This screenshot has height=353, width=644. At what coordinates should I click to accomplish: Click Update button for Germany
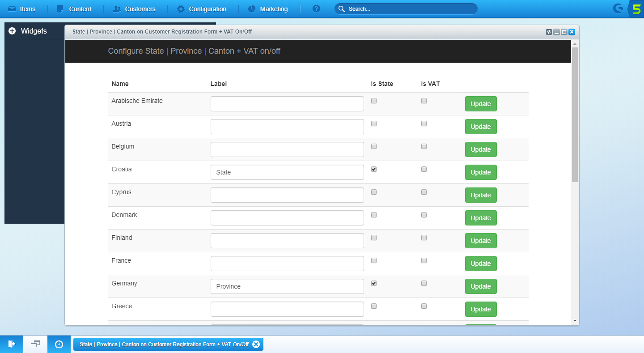coord(481,286)
